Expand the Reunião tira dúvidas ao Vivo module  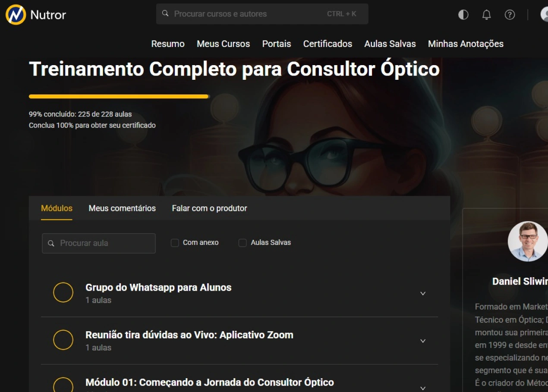coord(423,341)
